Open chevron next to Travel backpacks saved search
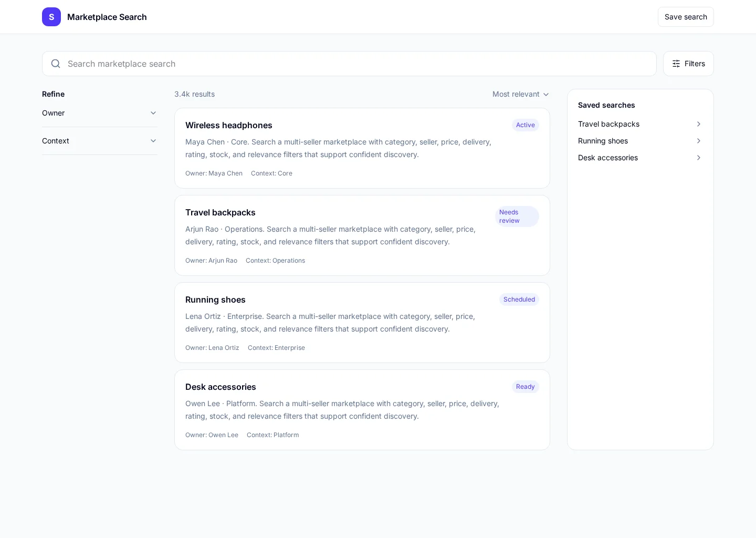 coord(699,124)
